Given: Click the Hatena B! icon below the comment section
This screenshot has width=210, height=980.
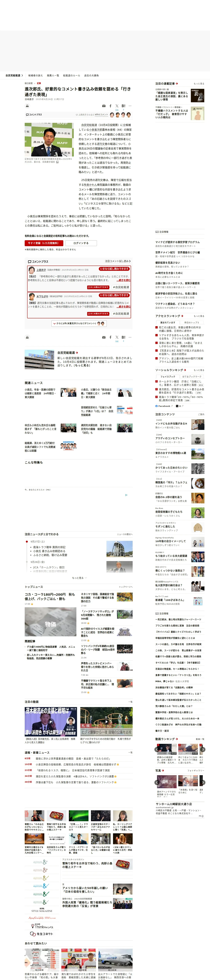Looking at the screenshot, I should click(123, 337).
